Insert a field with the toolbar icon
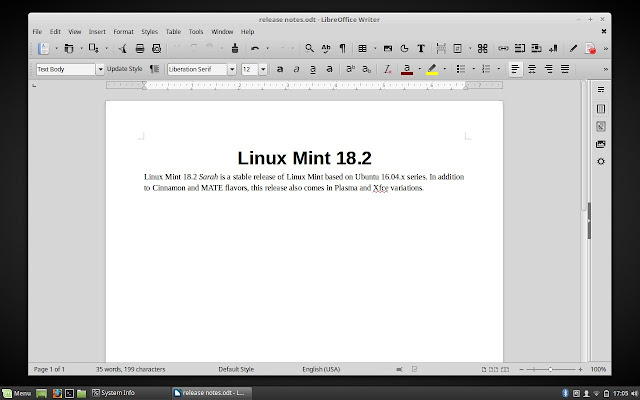Image resolution: width=640 pixels, height=400 pixels. click(458, 49)
